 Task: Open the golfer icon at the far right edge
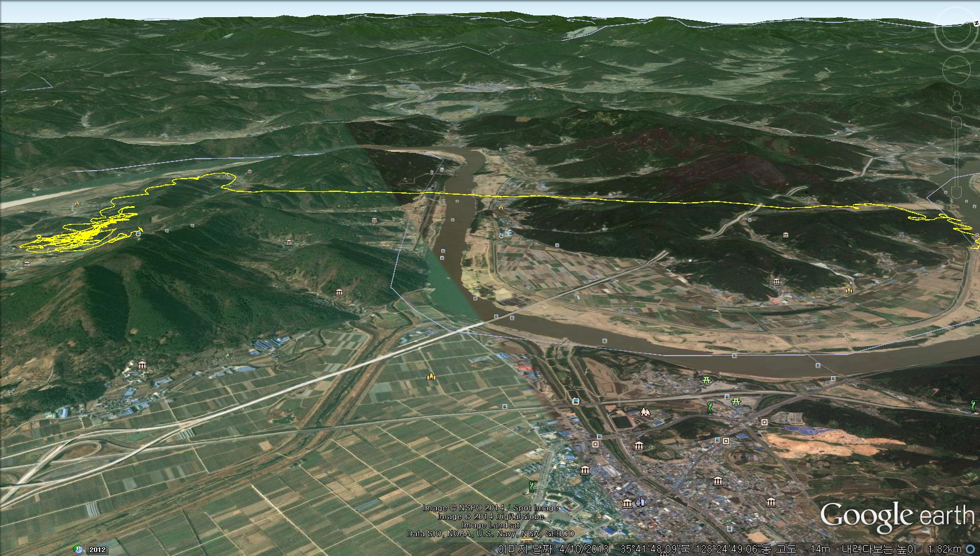coord(974,405)
